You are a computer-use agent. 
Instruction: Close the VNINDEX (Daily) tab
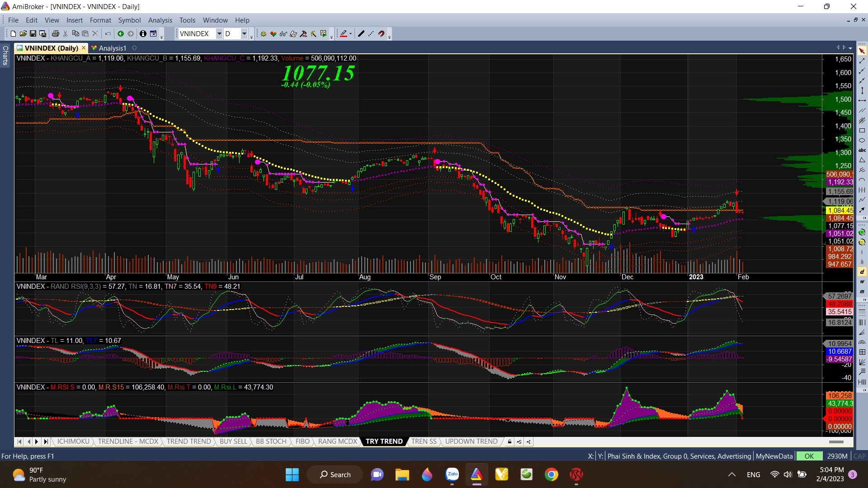tap(83, 47)
